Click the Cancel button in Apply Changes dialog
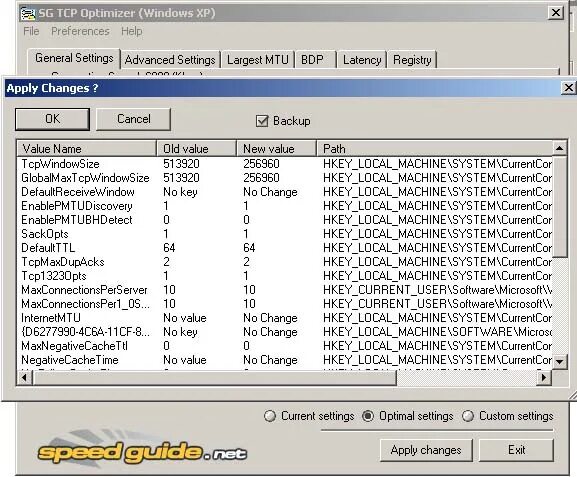Screen dimensions: 577x477 133,119
